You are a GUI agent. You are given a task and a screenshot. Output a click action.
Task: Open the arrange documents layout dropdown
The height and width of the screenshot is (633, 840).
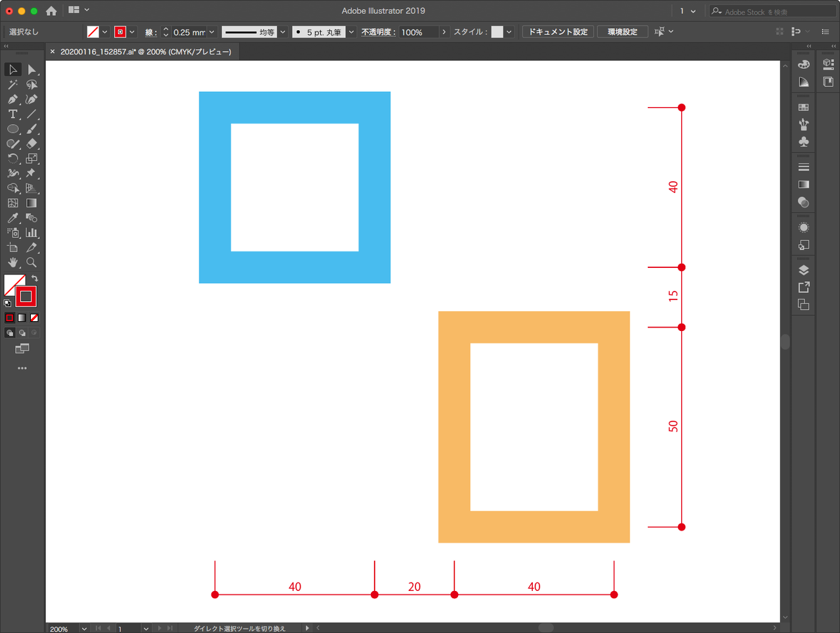tap(79, 11)
